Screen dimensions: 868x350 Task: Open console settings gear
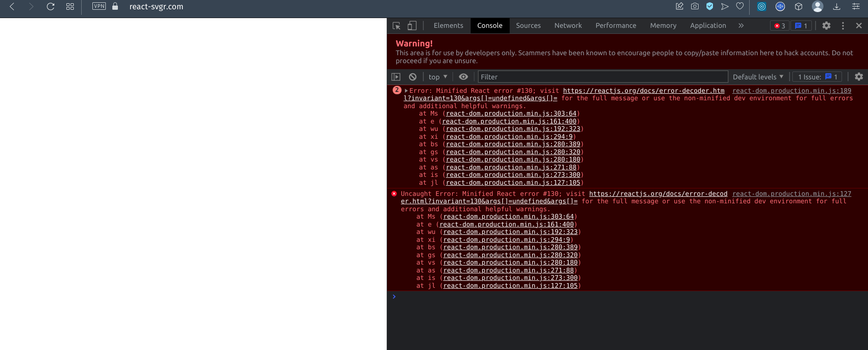point(859,77)
